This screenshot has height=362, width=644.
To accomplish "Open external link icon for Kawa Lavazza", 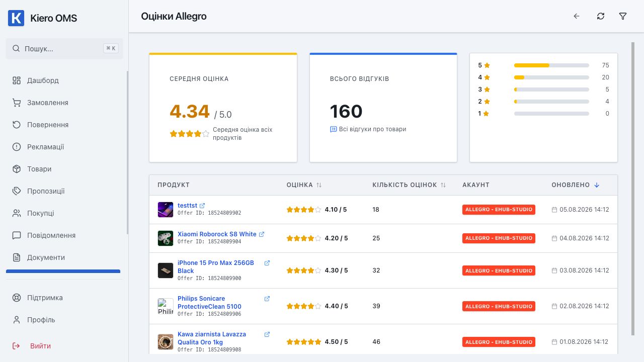I will click(267, 334).
